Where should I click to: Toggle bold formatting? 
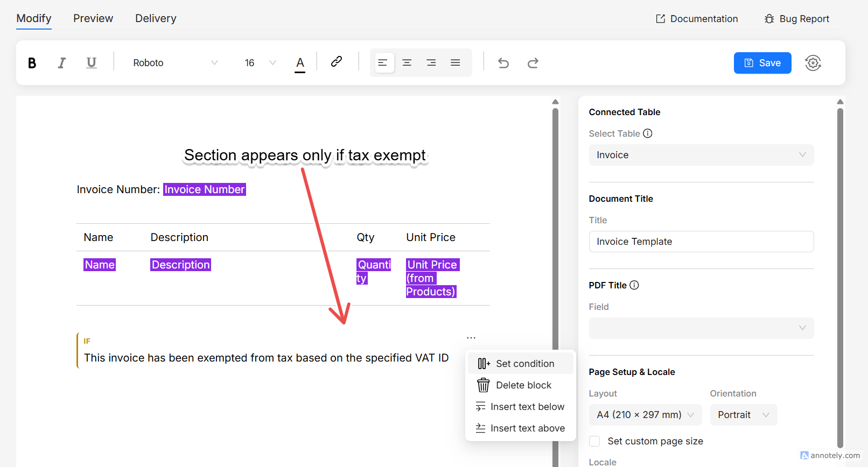[x=32, y=63]
